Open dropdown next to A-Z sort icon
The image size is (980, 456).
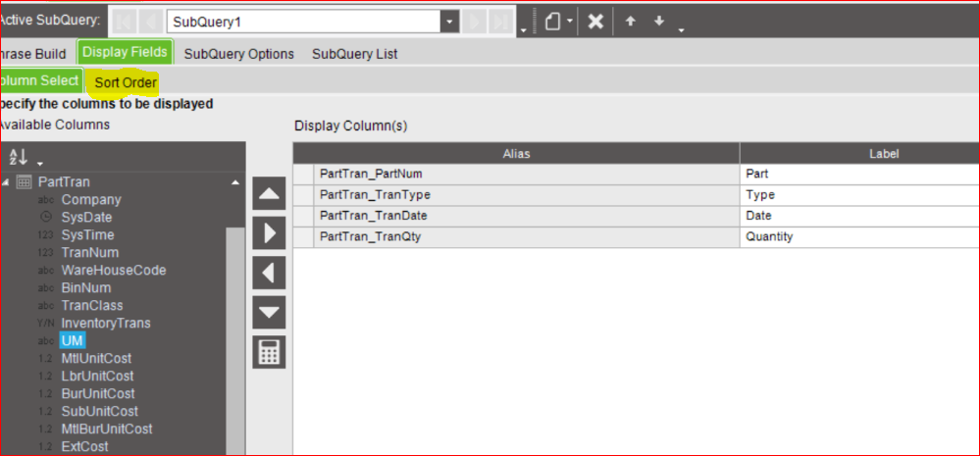pos(40,163)
